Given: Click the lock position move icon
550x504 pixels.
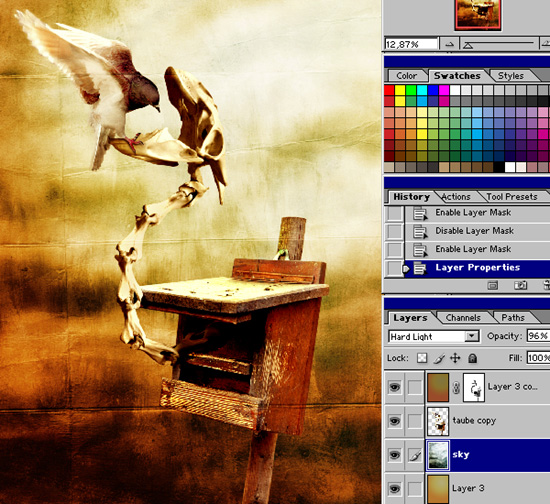Looking at the screenshot, I should tap(455, 358).
